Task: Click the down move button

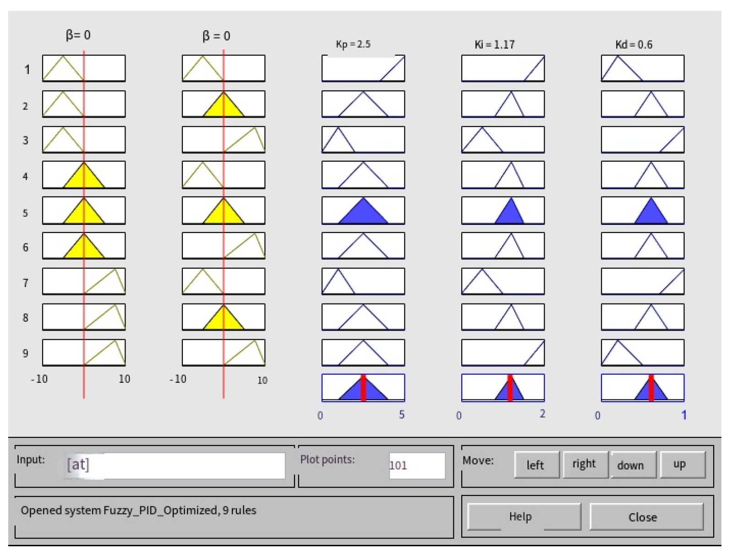Action: (633, 465)
